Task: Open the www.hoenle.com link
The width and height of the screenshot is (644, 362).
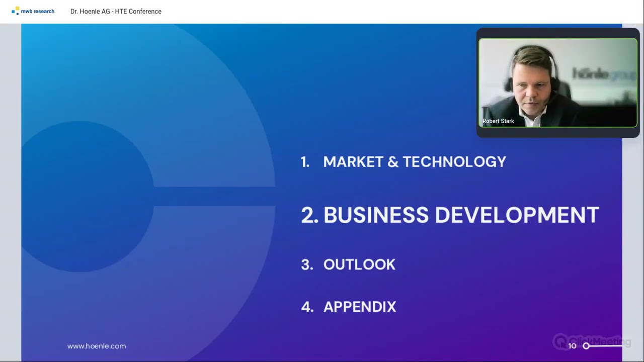Action: 97,346
